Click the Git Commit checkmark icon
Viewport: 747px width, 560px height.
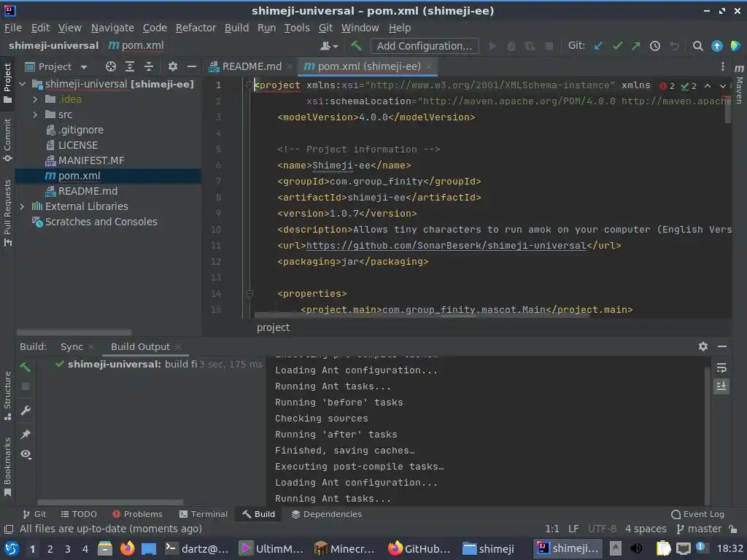click(x=617, y=46)
